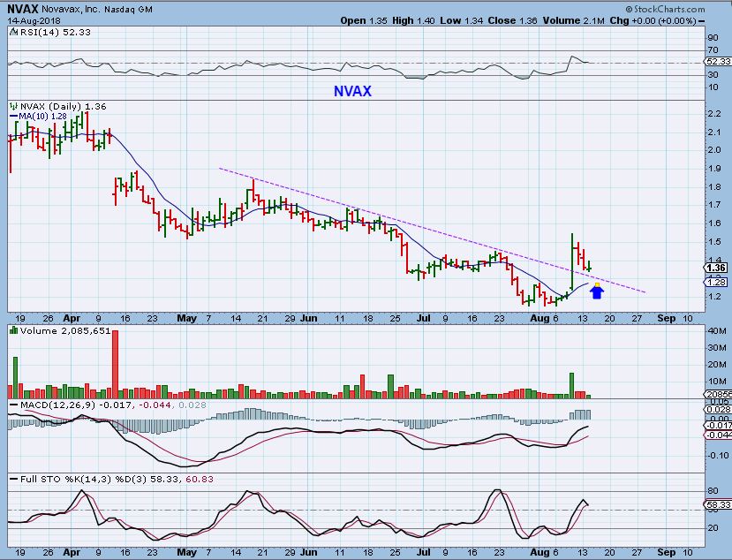732x560 pixels.
Task: Click the 58.33 stochastic tag on right axis
Action: pos(718,505)
